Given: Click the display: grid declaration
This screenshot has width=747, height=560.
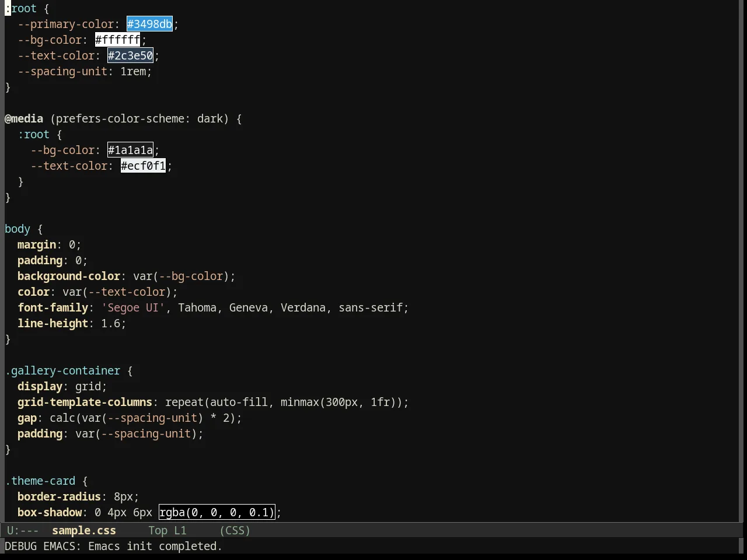Looking at the screenshot, I should click(62, 386).
